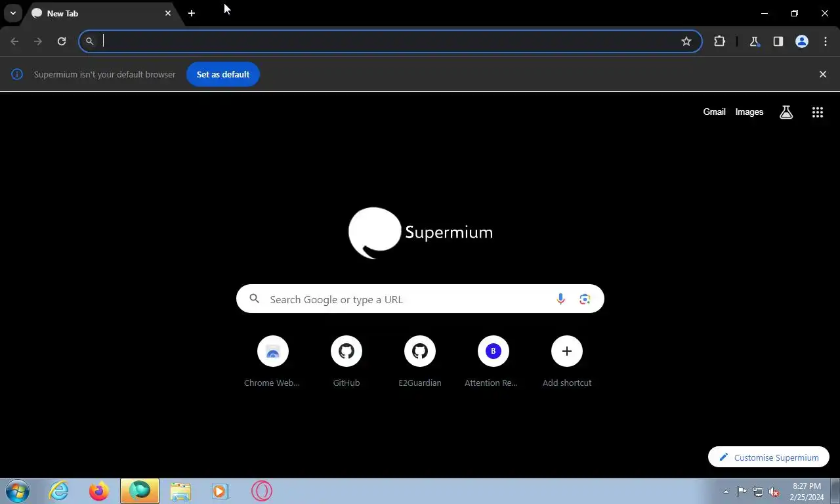Click the Supermium logo on page
This screenshot has height=504, width=840.
420,232
